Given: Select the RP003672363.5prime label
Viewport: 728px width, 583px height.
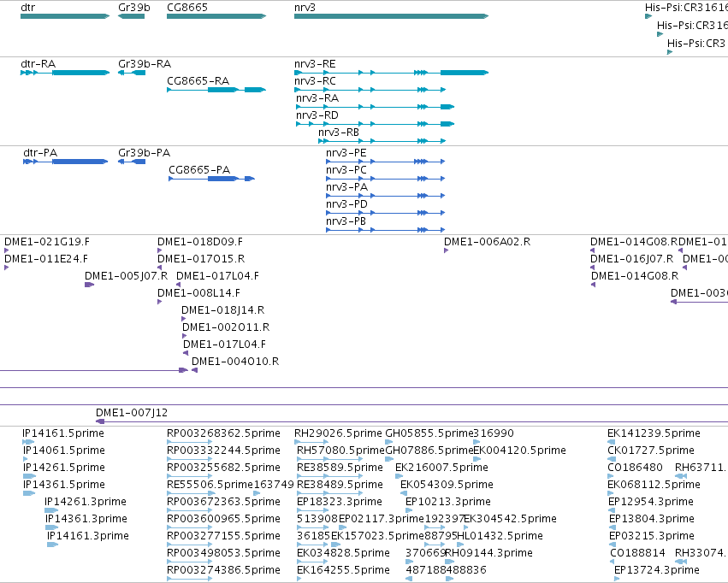Looking at the screenshot, I should tap(224, 503).
